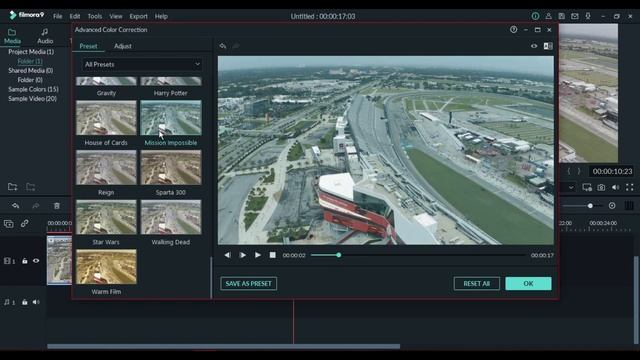The image size is (640, 360).
Task: Click the main preview volume speaker icon
Action: (x=616, y=187)
